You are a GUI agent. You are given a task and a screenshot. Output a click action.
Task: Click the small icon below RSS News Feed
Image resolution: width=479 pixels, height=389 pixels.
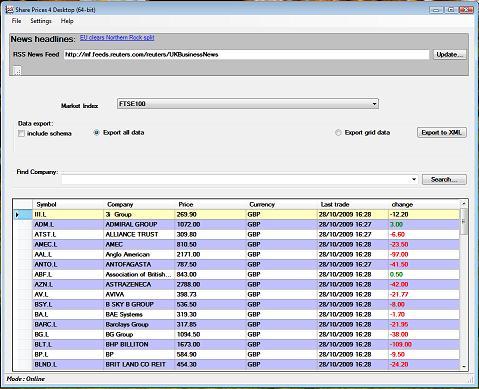[x=17, y=70]
